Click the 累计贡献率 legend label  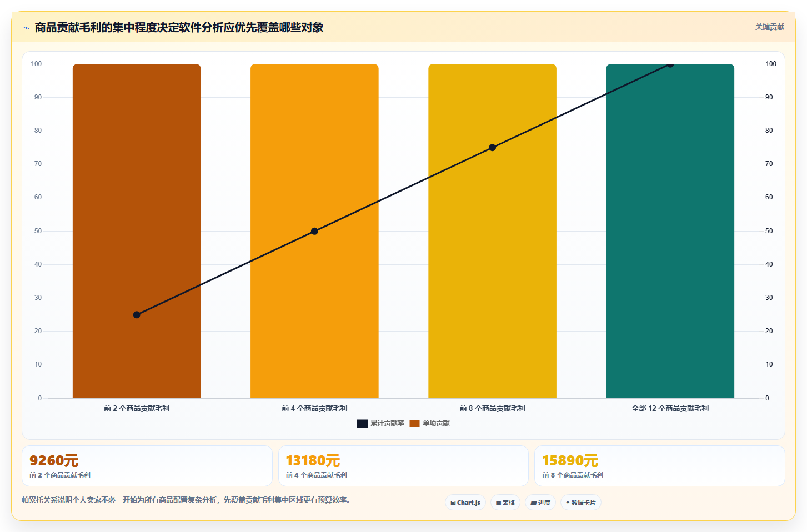(x=387, y=423)
